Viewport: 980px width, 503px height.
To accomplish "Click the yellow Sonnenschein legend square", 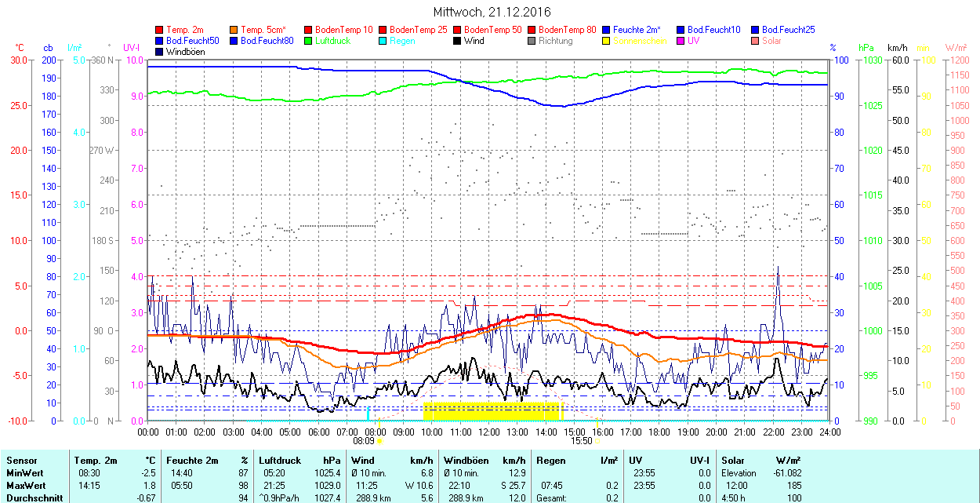I will click(606, 41).
